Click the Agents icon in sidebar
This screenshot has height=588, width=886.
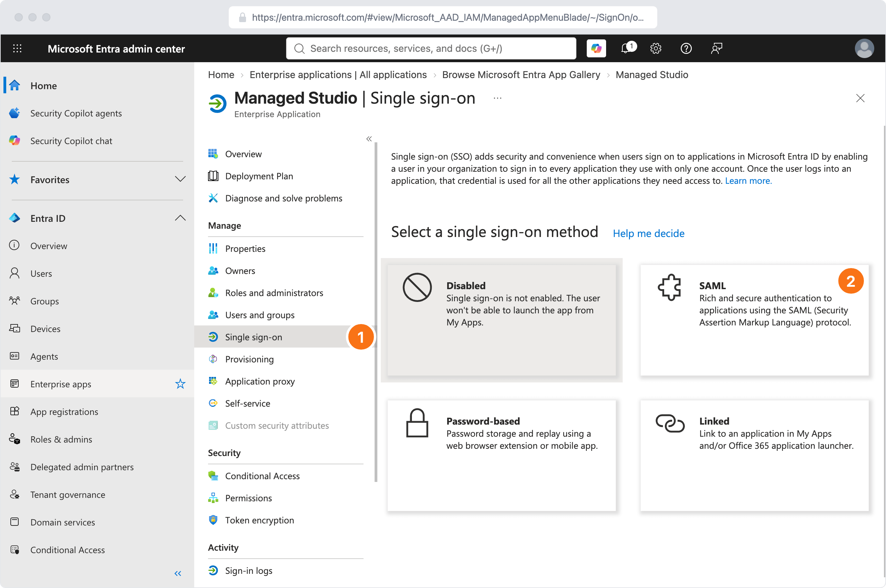15,356
